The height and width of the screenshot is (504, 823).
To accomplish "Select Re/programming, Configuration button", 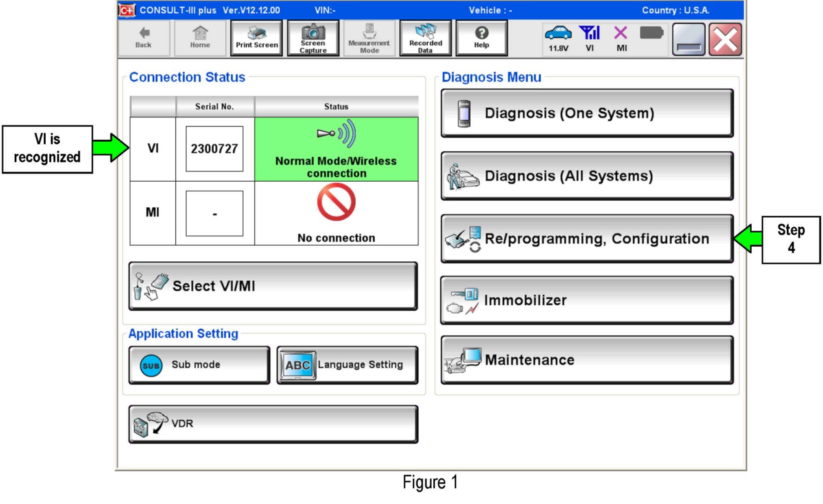I will [587, 238].
